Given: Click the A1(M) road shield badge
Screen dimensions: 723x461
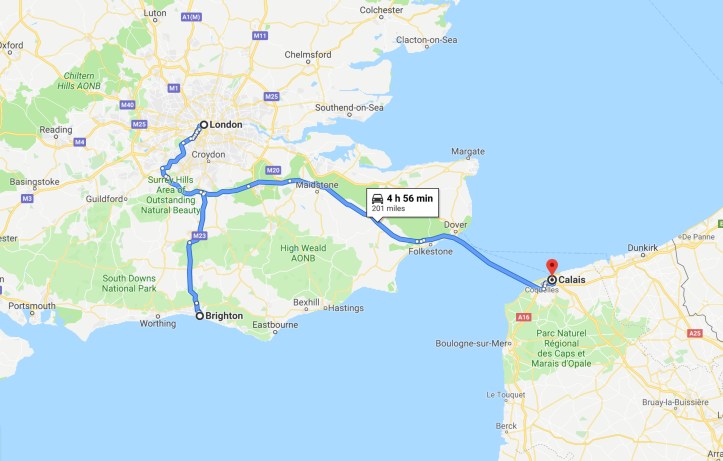Looking at the screenshot, I should click(x=191, y=17).
